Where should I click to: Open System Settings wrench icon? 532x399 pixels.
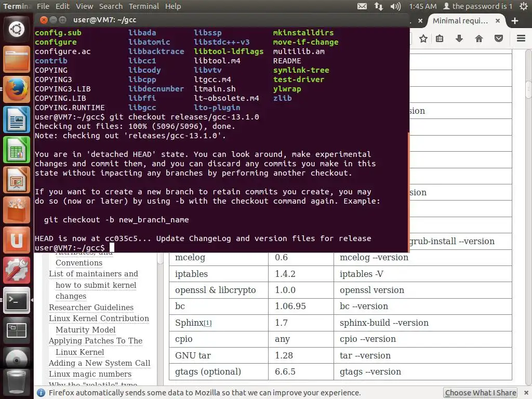pos(17,270)
